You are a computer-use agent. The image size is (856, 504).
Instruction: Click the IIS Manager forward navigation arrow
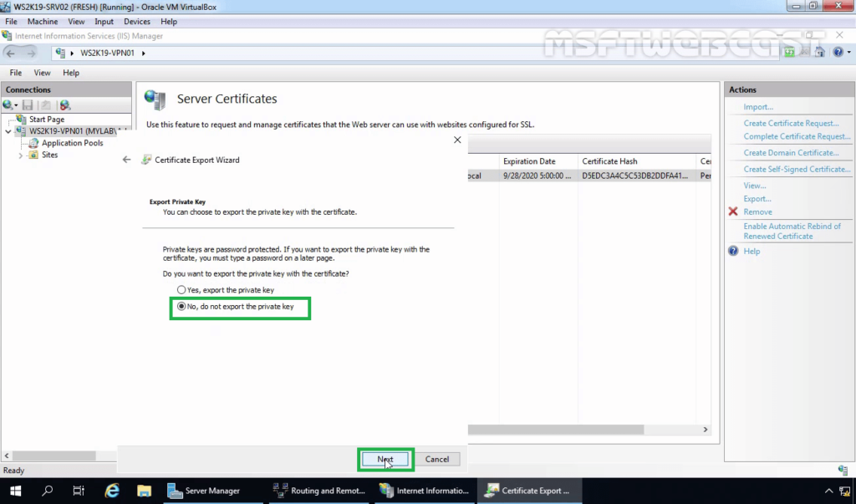point(31,53)
